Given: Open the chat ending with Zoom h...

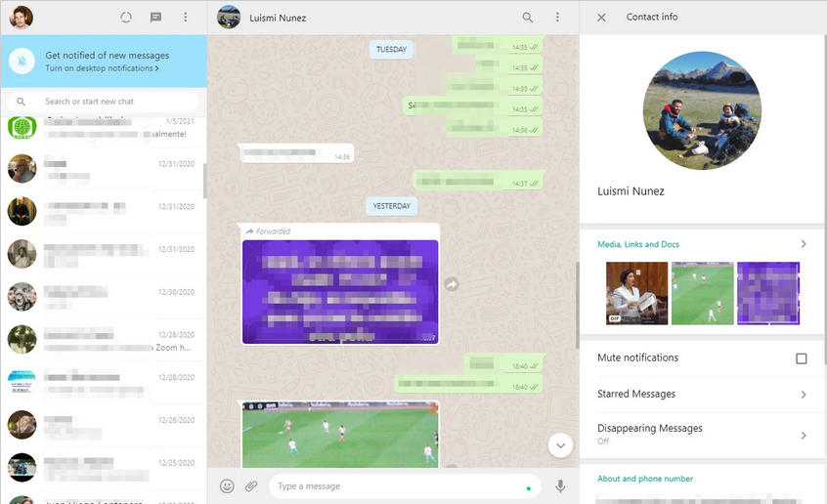Looking at the screenshot, I should (x=103, y=340).
